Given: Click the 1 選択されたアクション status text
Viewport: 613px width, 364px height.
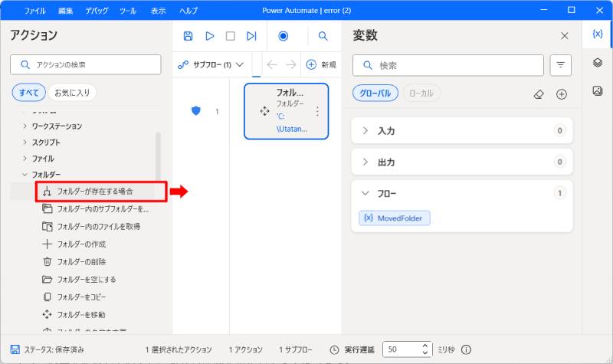Looking at the screenshot, I should [179, 349].
